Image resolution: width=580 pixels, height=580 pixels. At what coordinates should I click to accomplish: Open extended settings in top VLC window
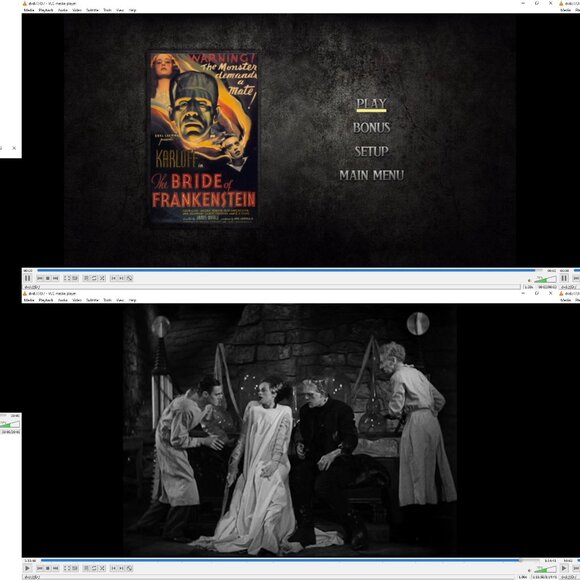(x=75, y=278)
